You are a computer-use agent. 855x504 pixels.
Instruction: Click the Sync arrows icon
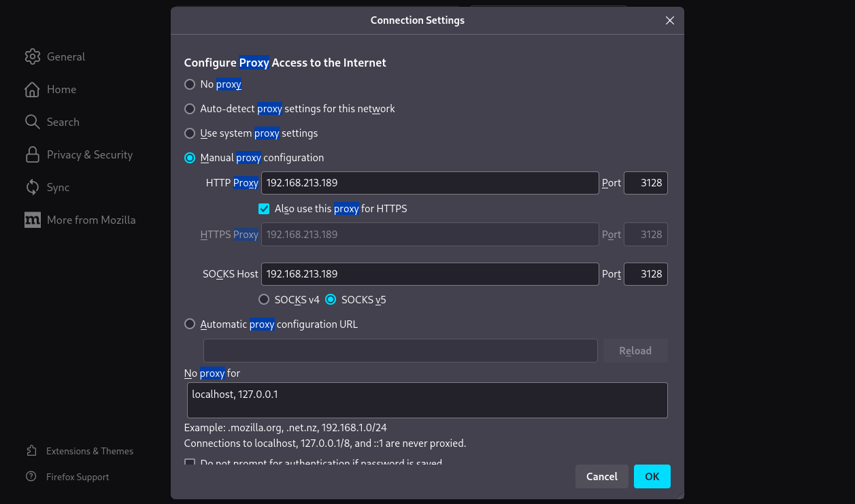(32, 187)
